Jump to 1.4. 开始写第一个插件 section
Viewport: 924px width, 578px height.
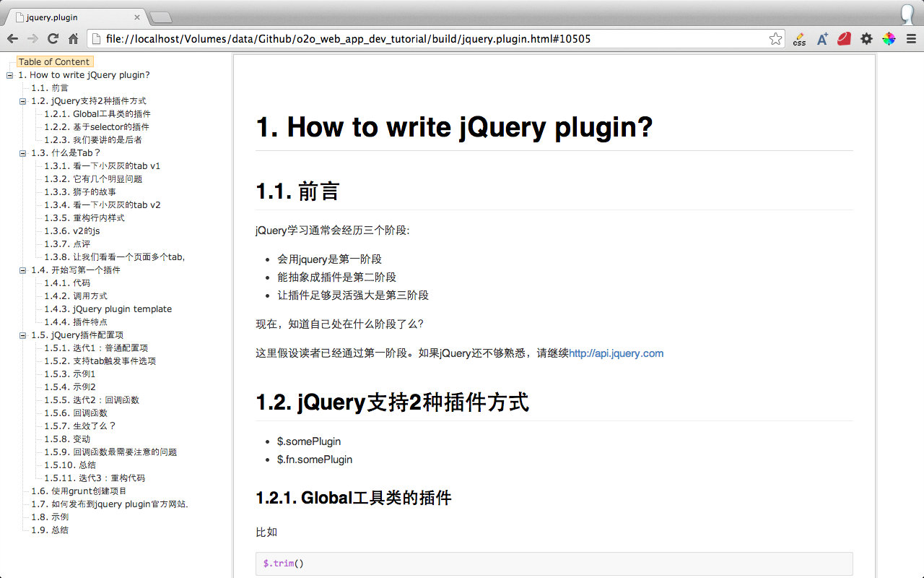pyautogui.click(x=76, y=270)
